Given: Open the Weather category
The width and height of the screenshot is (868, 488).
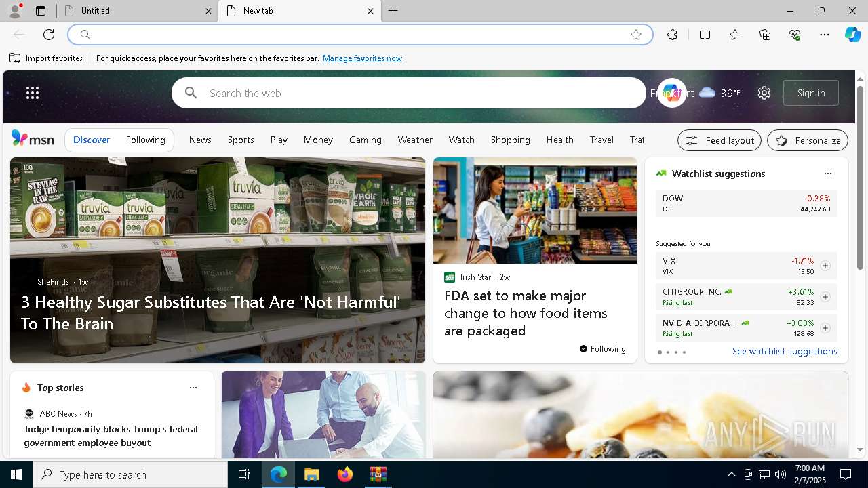Looking at the screenshot, I should pos(415,140).
